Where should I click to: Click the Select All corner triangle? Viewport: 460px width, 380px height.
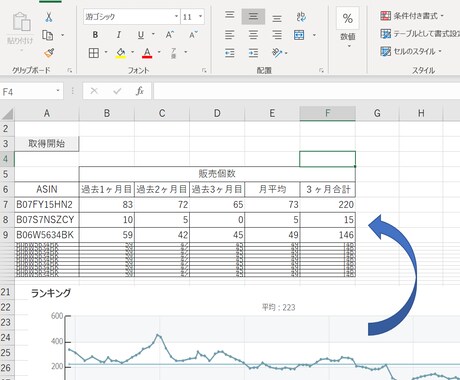click(7, 114)
